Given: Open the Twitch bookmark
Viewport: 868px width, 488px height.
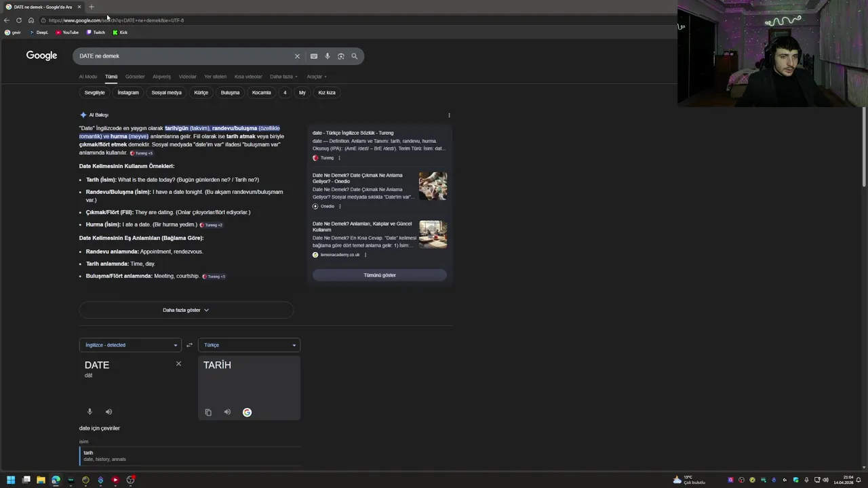Looking at the screenshot, I should (96, 33).
